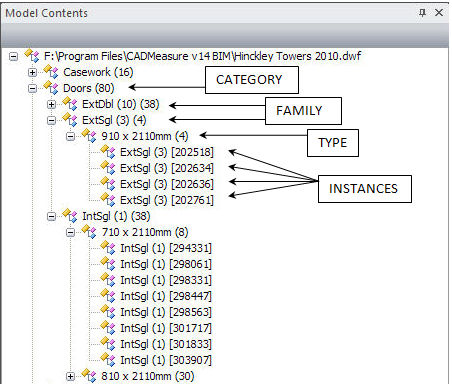Collapse the 710 x 2110mm (8) type

pos(70,232)
